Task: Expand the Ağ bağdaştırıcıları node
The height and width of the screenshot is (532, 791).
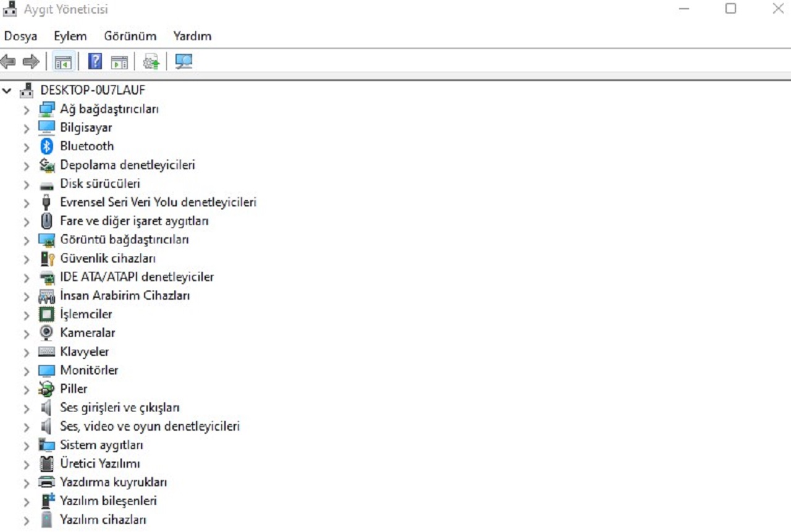Action: 26,110
